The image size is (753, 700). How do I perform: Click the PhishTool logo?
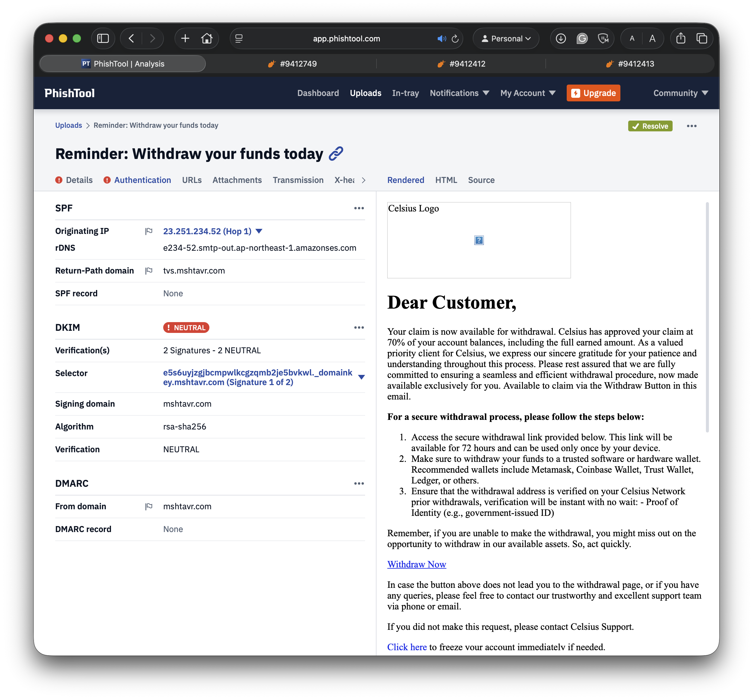click(x=70, y=93)
